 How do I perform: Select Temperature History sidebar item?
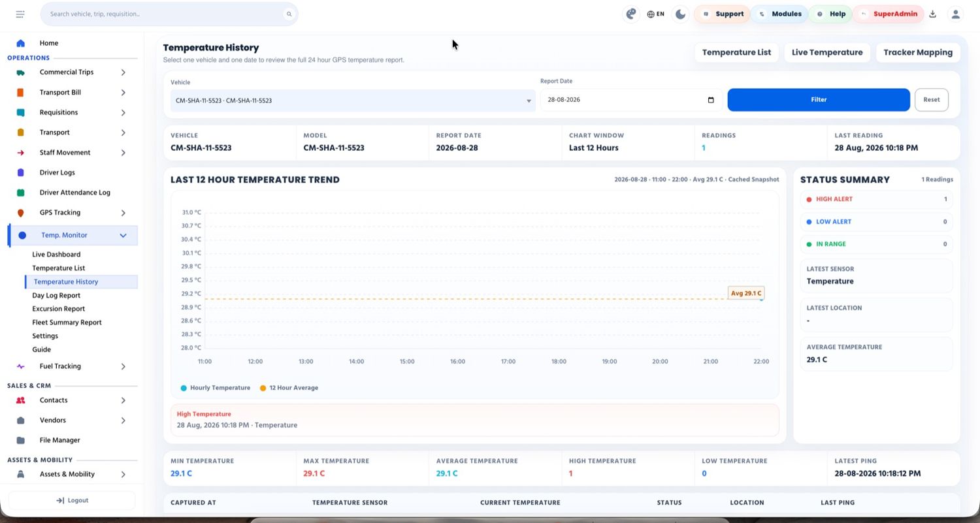click(x=81, y=282)
